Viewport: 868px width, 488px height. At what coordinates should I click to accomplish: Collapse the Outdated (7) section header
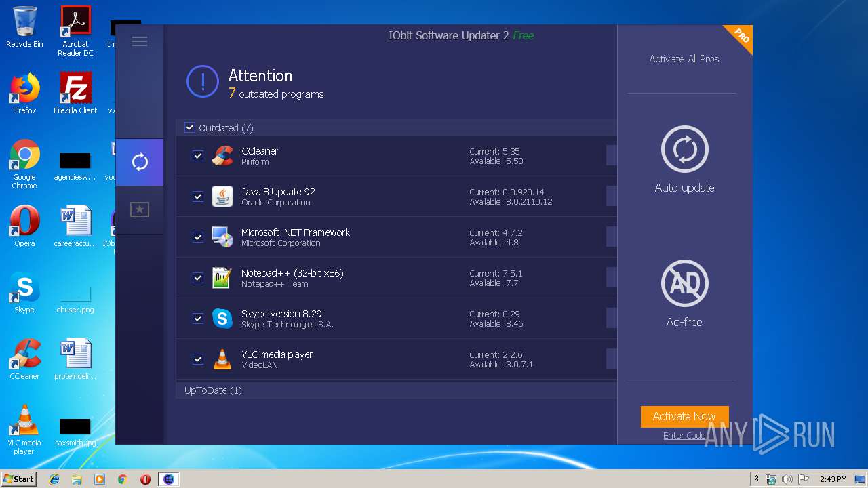pos(397,127)
